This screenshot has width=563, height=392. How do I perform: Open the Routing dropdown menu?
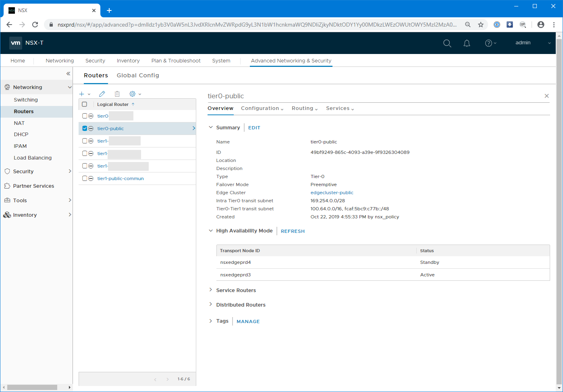coord(305,108)
